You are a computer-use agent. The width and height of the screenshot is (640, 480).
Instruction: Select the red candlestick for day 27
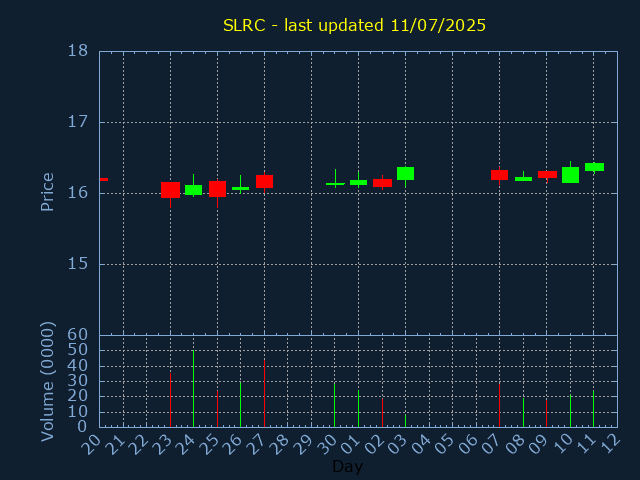point(264,182)
